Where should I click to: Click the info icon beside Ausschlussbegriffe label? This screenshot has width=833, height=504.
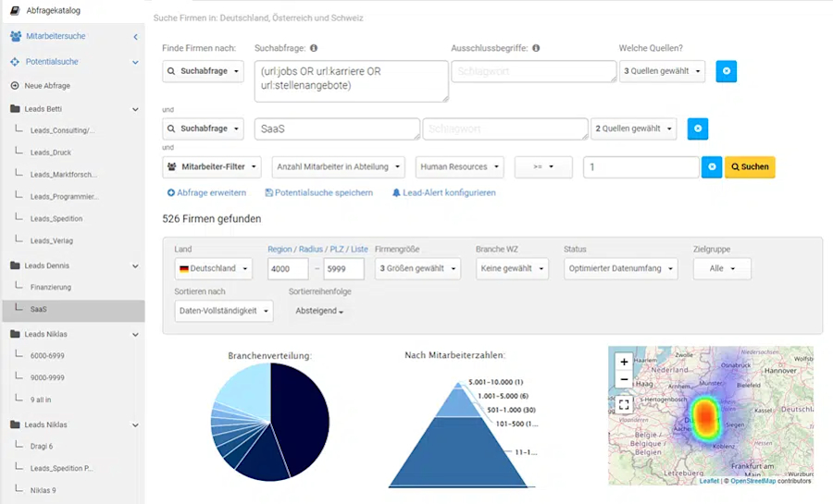[x=536, y=48]
